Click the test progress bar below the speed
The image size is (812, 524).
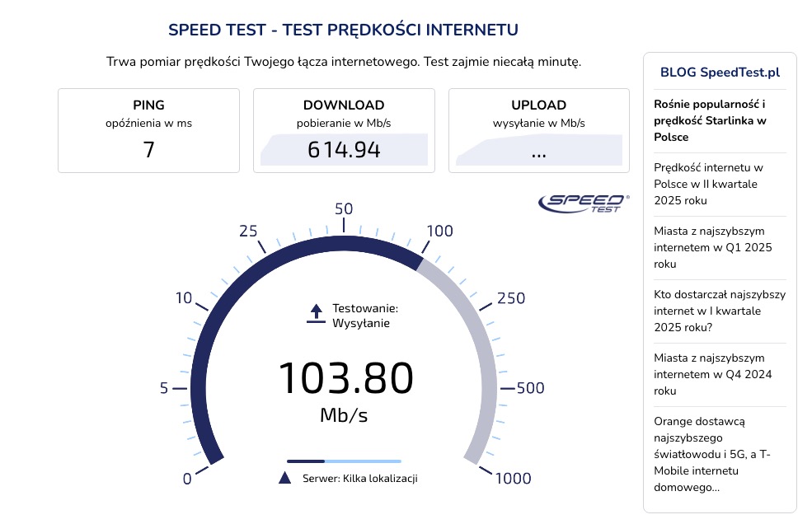pos(344,461)
